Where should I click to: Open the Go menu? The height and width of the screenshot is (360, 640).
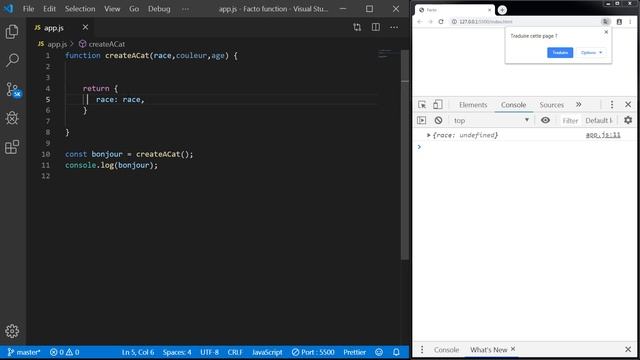point(134,9)
